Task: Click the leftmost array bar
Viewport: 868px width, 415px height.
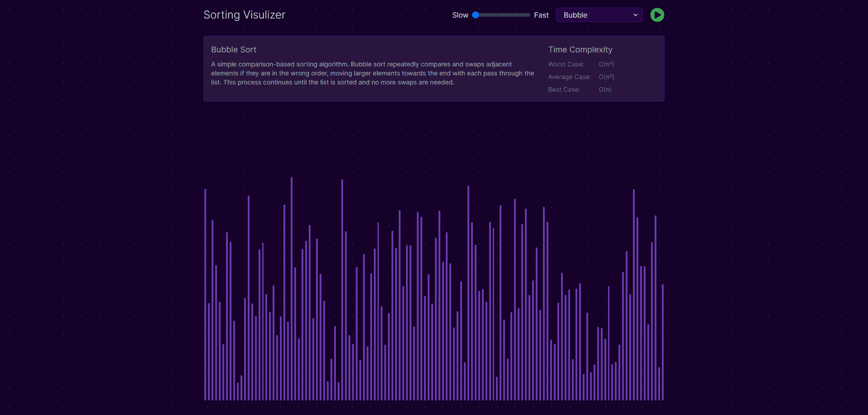Action: 206,294
